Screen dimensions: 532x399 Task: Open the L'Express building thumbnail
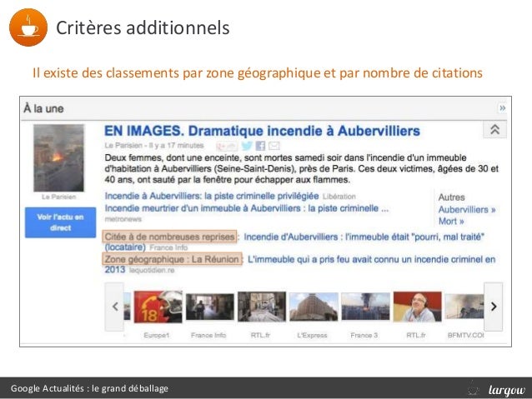[314, 307]
